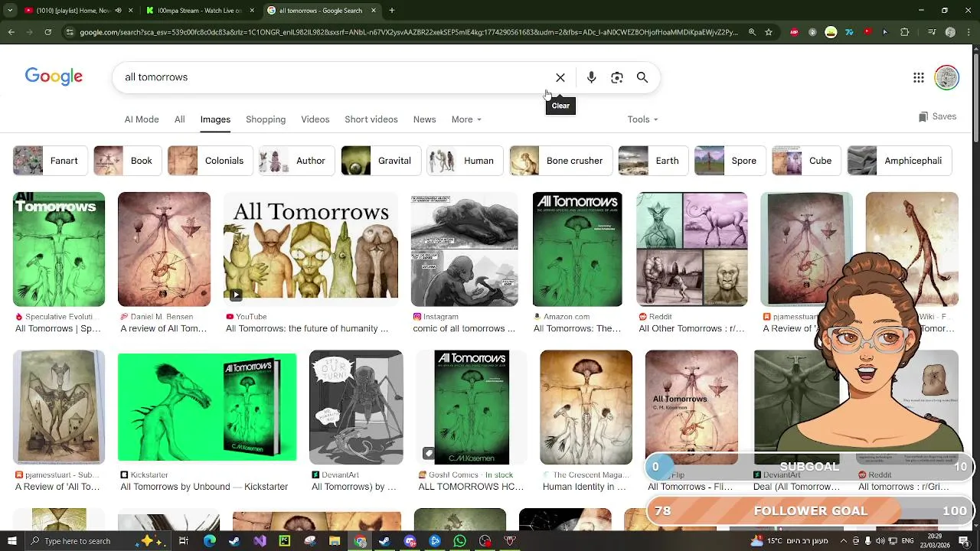Open the Amazon.com book cover thumbnail

tap(577, 249)
